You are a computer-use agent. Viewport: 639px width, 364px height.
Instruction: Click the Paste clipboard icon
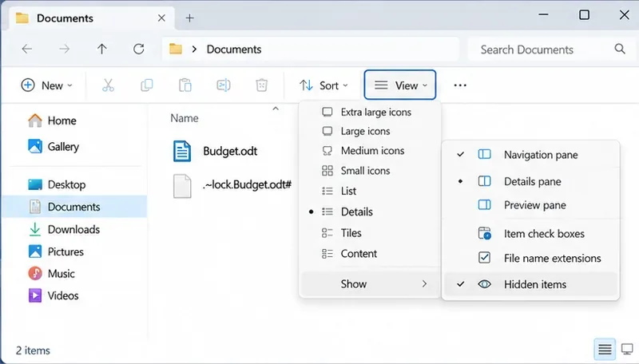tap(185, 85)
